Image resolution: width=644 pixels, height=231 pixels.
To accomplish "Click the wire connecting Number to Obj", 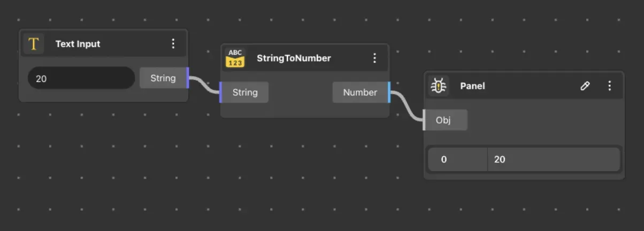I will click(407, 106).
